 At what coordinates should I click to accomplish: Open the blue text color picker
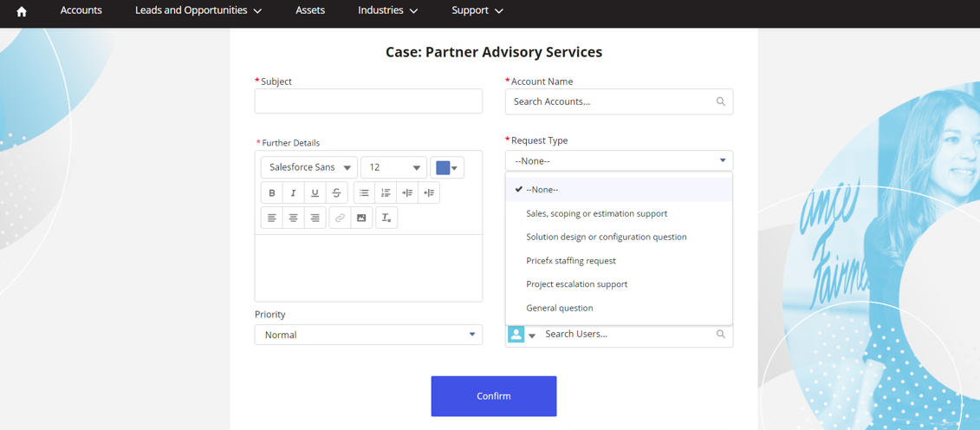[447, 167]
